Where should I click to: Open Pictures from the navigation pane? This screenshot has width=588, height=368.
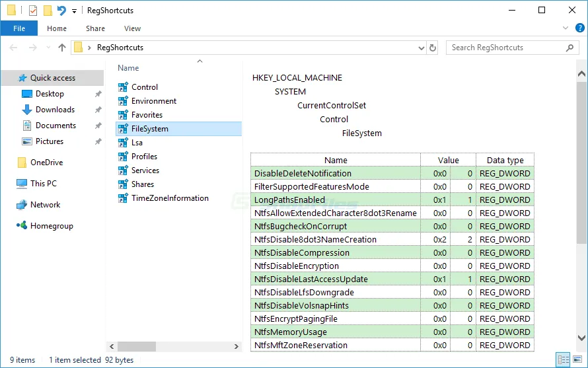click(x=49, y=141)
